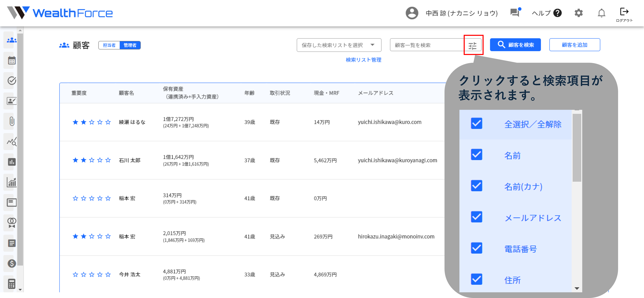Image resolution: width=644 pixels, height=298 pixels.
Task: Toggle the 名前(カナ) checkbox
Action: pos(476,186)
